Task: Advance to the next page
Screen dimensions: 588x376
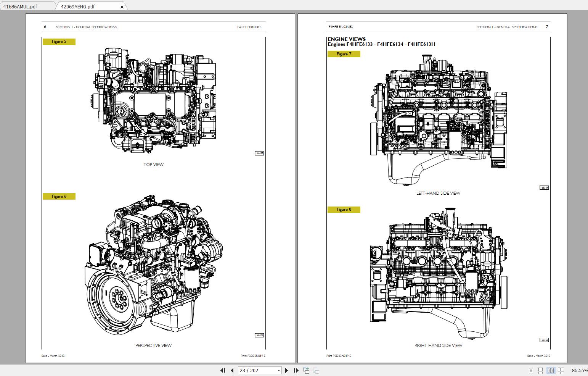Action: (x=286, y=370)
